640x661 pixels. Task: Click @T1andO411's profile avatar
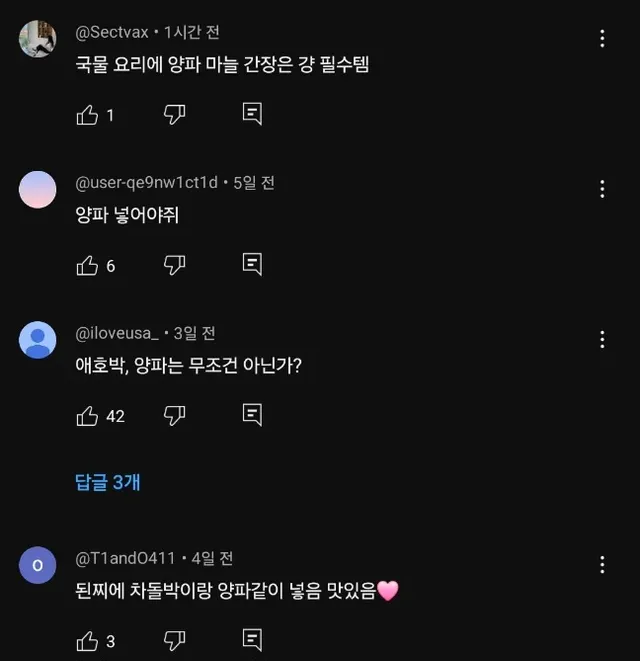point(38,565)
